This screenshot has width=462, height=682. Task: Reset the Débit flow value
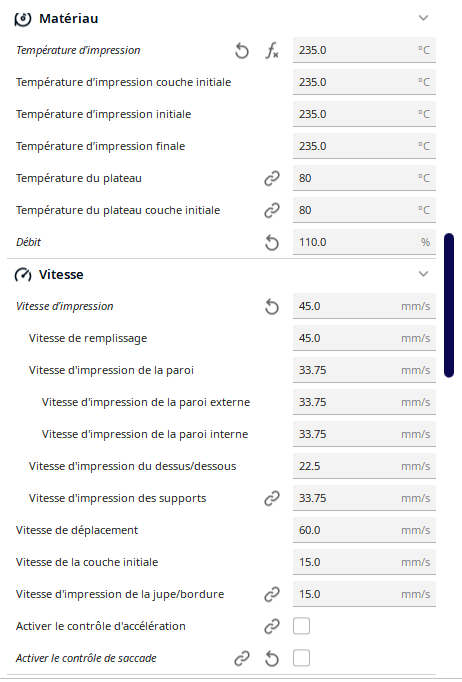(x=272, y=243)
